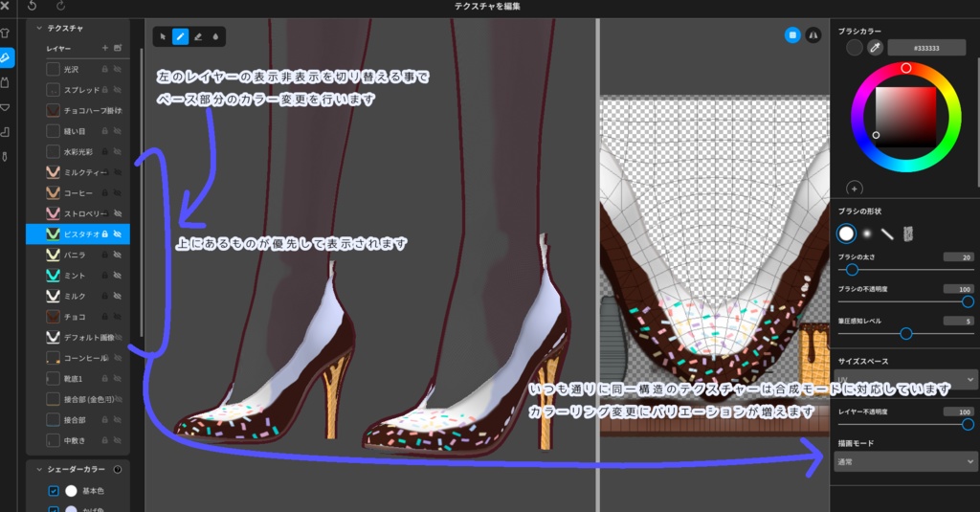This screenshot has width=980, height=512.
Task: Toggle visibility of the ミルク layer
Action: tap(118, 296)
